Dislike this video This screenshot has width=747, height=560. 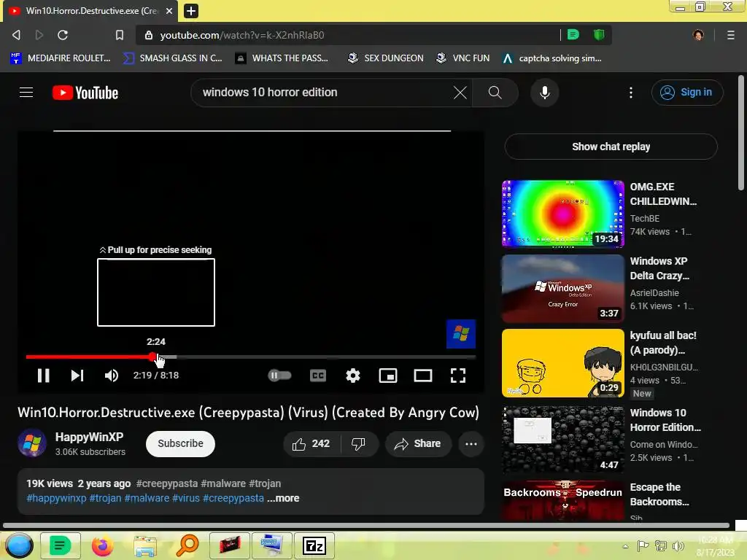coord(358,444)
